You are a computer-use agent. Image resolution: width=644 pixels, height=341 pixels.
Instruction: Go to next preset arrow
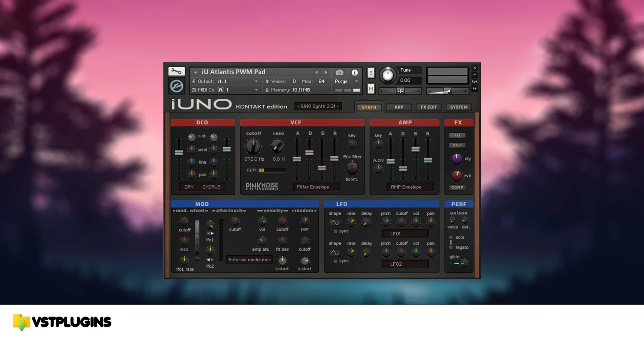[x=326, y=72]
